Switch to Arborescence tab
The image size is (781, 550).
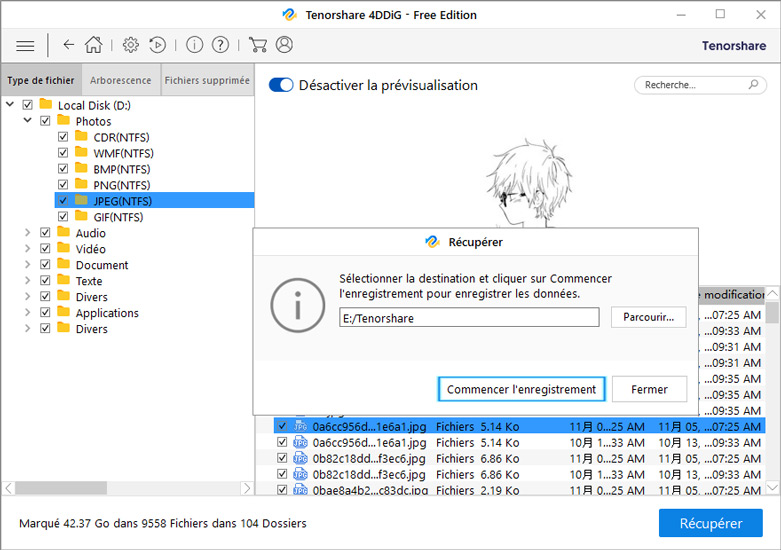(x=121, y=80)
